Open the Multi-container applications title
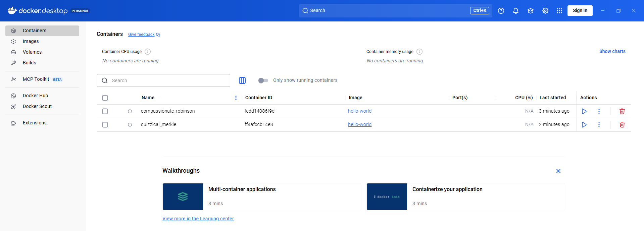The width and height of the screenshot is (644, 231). (x=242, y=189)
